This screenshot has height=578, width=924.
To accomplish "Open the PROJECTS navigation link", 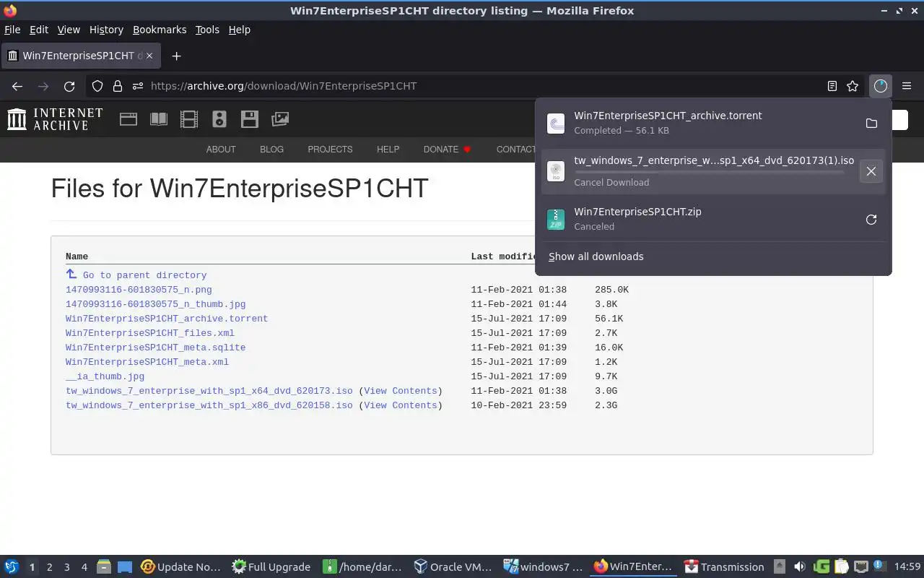I will coord(330,150).
